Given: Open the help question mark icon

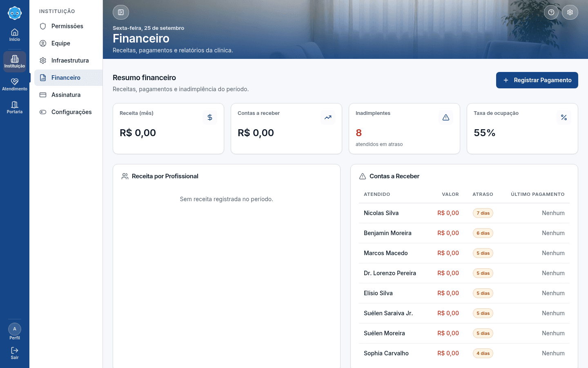Looking at the screenshot, I should pyautogui.click(x=551, y=12).
